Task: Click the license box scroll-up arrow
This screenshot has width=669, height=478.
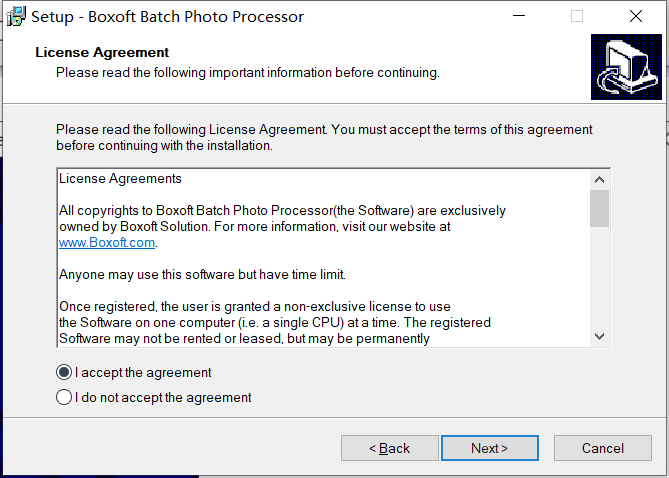Action: click(599, 180)
